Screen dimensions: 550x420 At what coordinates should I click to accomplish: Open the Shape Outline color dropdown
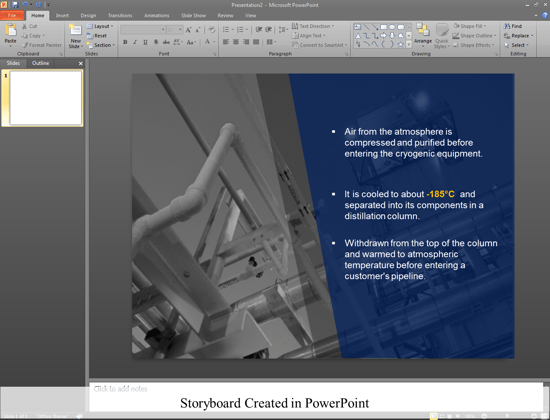(475, 35)
